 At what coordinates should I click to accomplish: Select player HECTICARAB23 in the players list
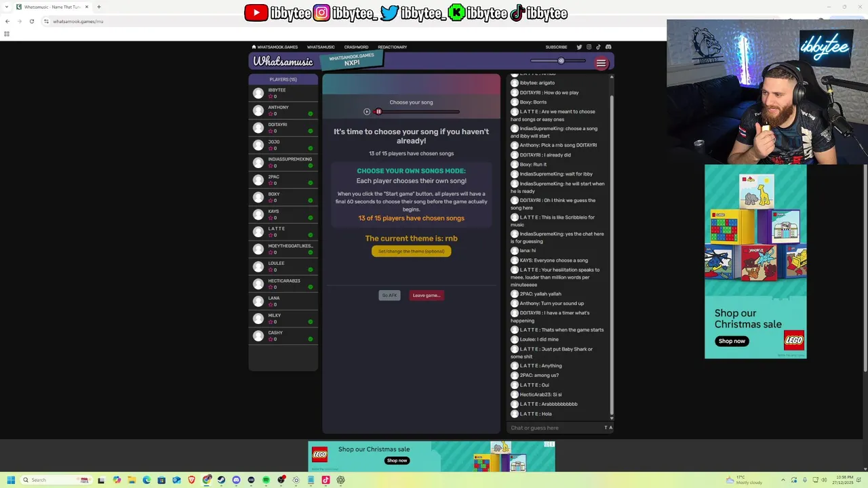[283, 284]
